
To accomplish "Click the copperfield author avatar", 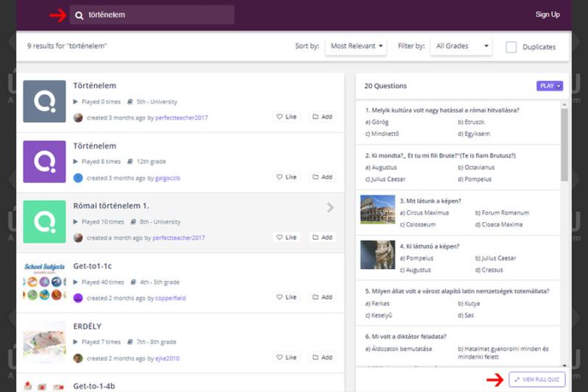I will click(79, 298).
